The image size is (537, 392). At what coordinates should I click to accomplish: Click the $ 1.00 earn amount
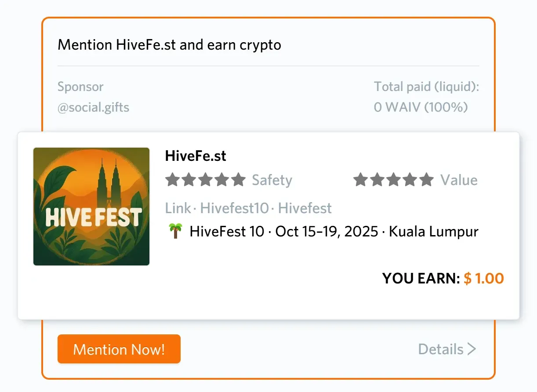(484, 278)
